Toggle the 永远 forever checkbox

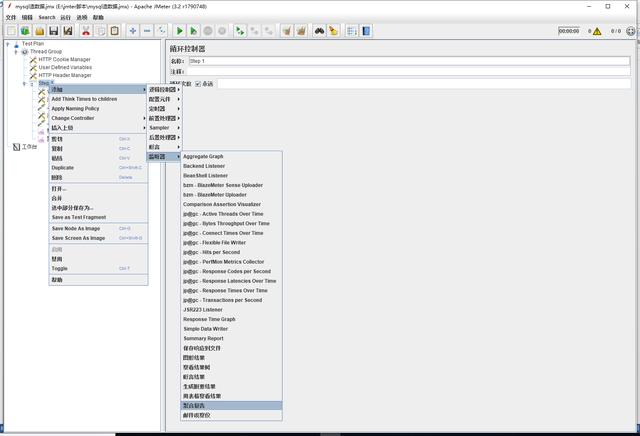click(x=198, y=83)
